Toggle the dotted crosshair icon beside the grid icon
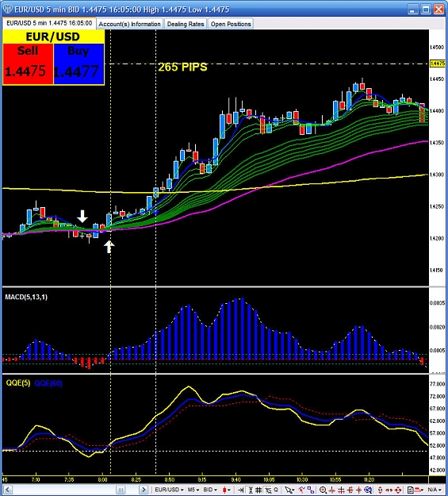 point(268,490)
